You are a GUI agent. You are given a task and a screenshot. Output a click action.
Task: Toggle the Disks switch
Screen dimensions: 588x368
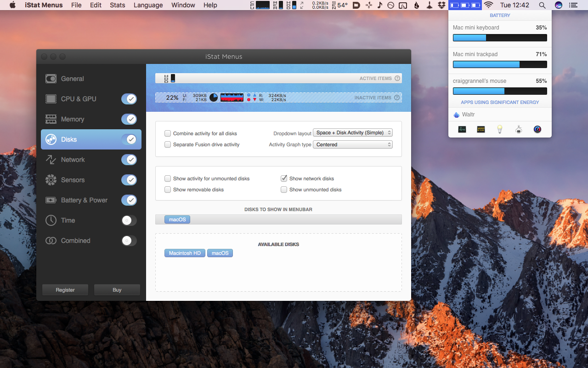129,139
